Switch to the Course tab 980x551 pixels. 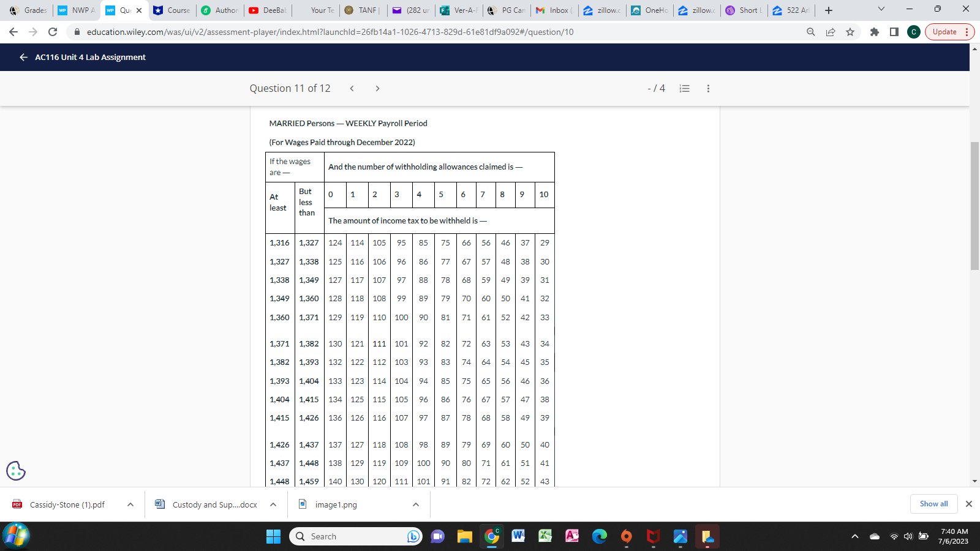click(172, 10)
